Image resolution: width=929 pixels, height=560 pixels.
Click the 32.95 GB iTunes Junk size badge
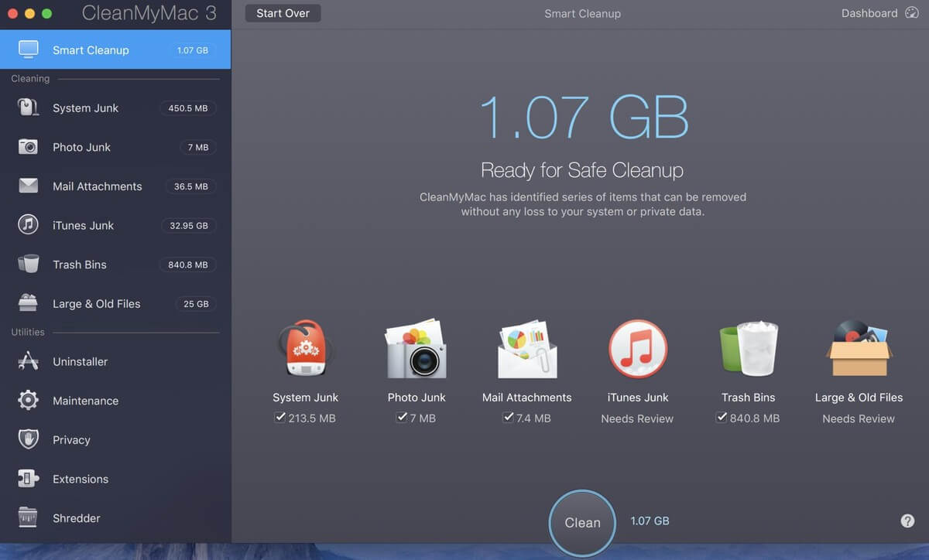[188, 226]
